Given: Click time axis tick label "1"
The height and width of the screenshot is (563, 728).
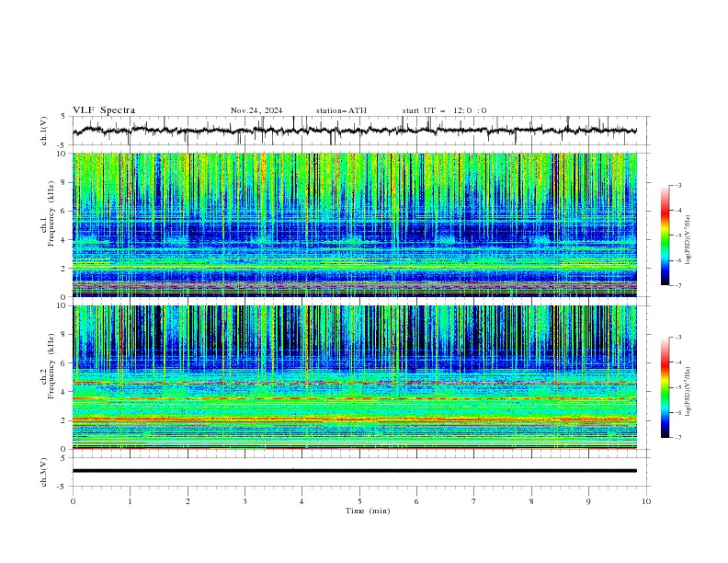Looking at the screenshot, I should (130, 501).
